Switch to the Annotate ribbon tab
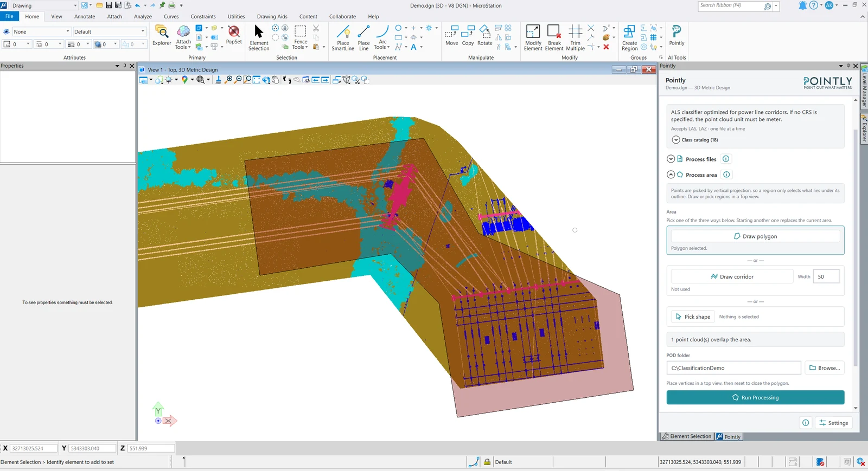 click(x=85, y=16)
